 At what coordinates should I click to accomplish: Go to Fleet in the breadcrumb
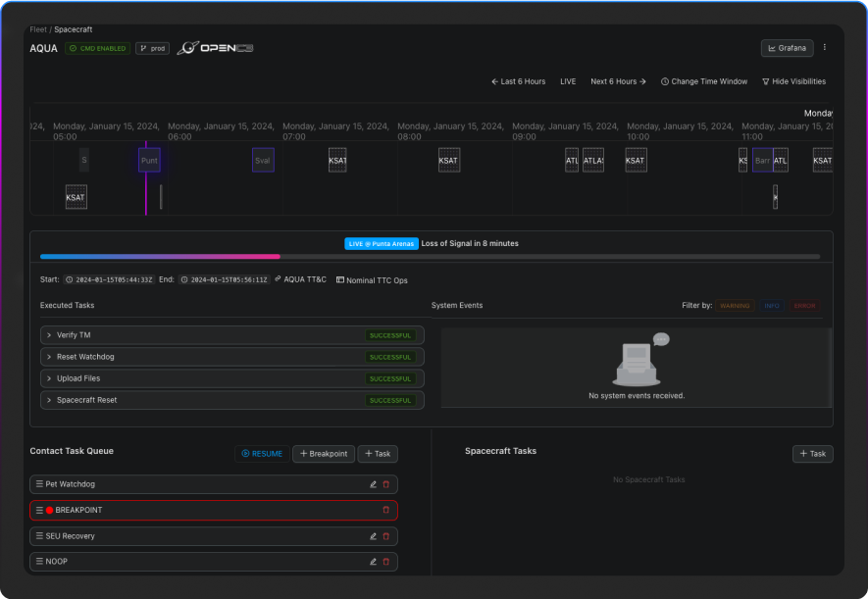click(37, 29)
